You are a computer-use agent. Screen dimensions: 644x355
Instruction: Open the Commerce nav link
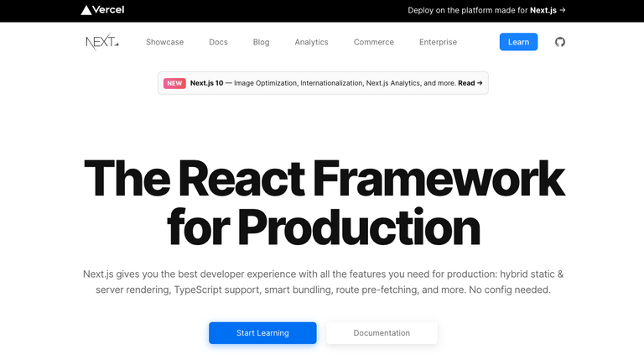pyautogui.click(x=374, y=42)
